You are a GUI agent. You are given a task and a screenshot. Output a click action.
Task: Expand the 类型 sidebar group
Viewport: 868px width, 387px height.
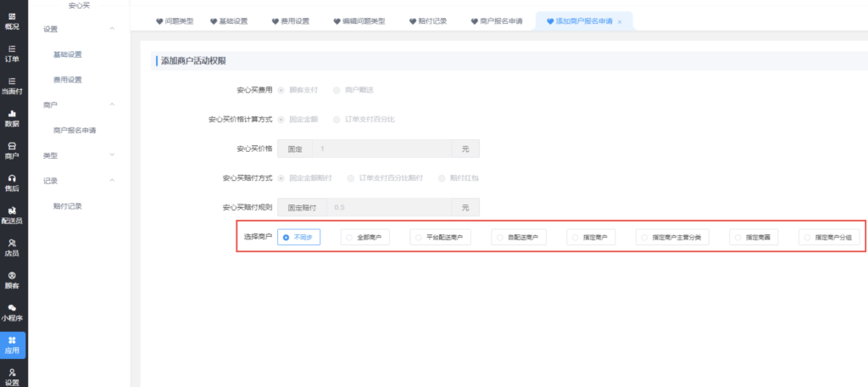click(x=112, y=156)
